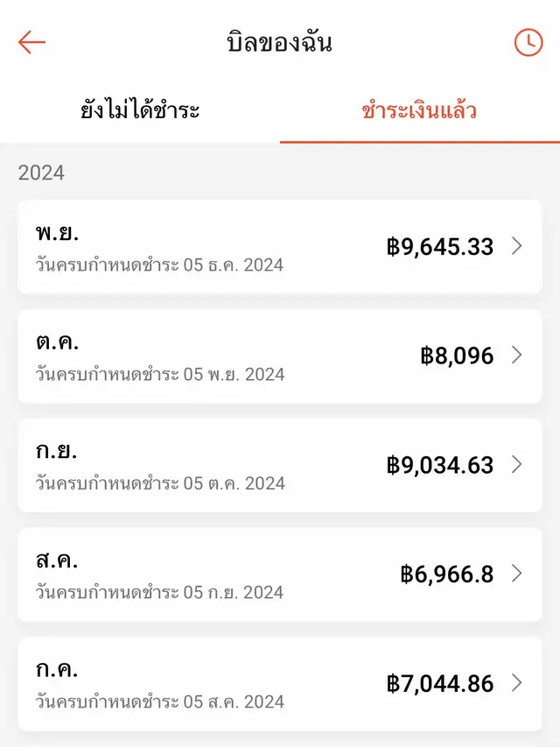Open billing history clock icon
The width and height of the screenshot is (560, 747).
pyautogui.click(x=528, y=42)
